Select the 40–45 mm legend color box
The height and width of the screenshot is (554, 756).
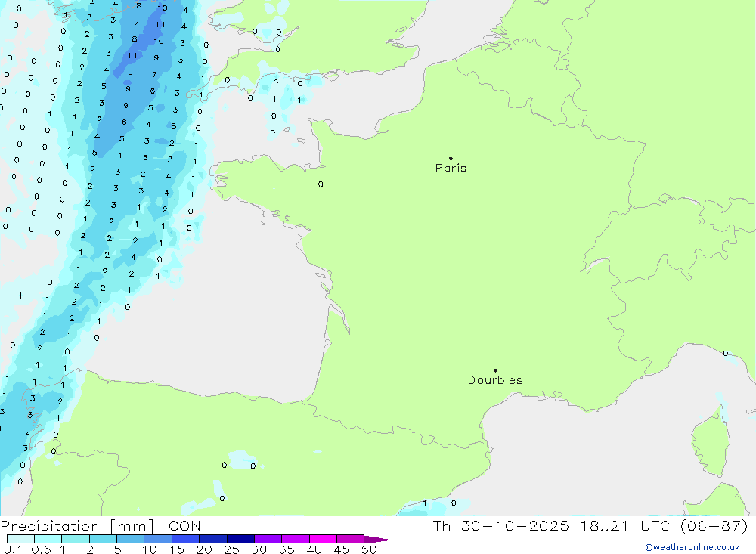pos(323,539)
